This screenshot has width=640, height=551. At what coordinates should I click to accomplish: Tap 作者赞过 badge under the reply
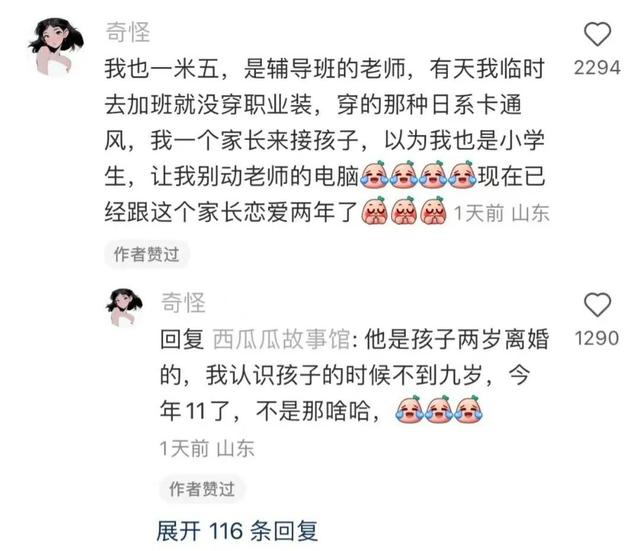202,489
